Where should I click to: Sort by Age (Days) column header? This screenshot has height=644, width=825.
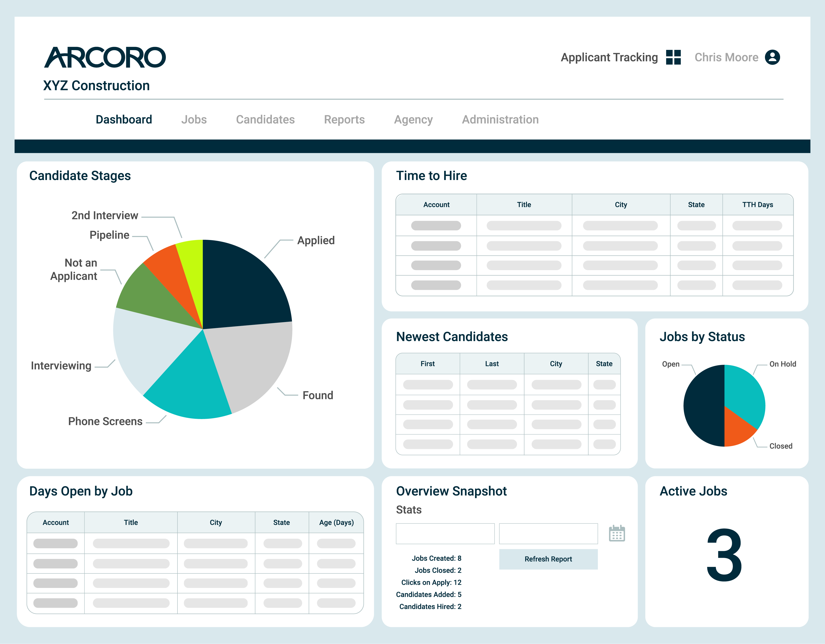click(x=336, y=523)
